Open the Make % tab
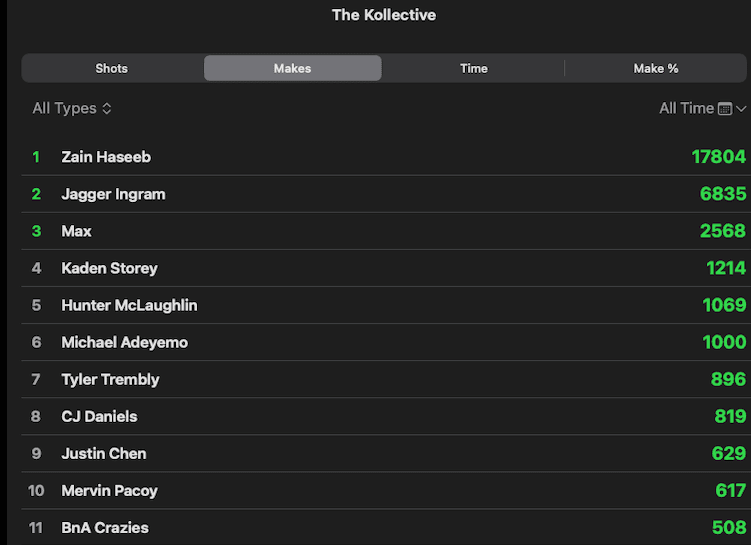Viewport: 751px width, 545px height. click(x=655, y=68)
